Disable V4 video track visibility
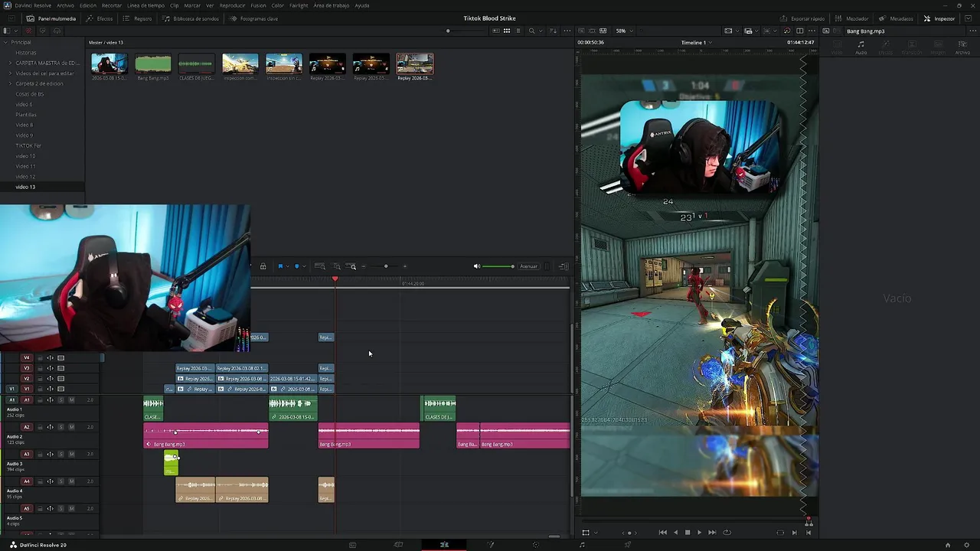Image resolution: width=980 pixels, height=551 pixels. tap(61, 357)
